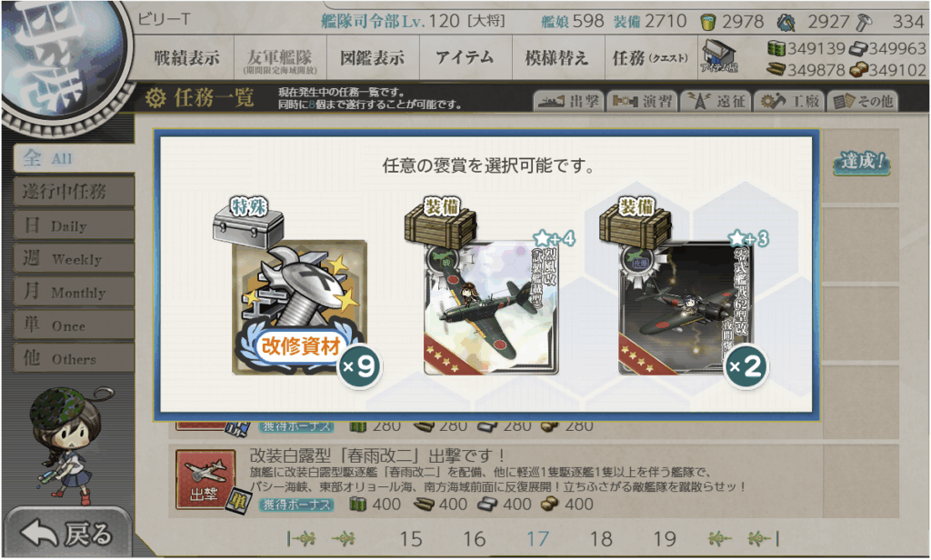
Task: Jump to first page arrow
Action: (x=301, y=538)
